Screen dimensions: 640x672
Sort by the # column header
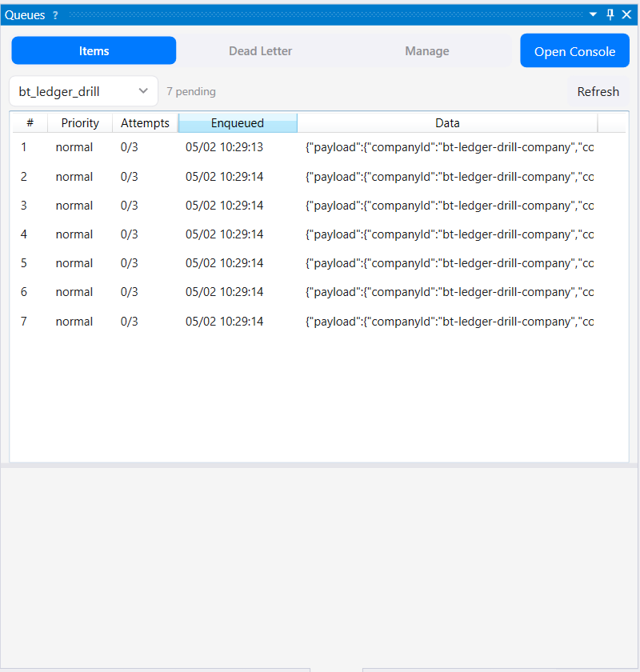[x=30, y=123]
